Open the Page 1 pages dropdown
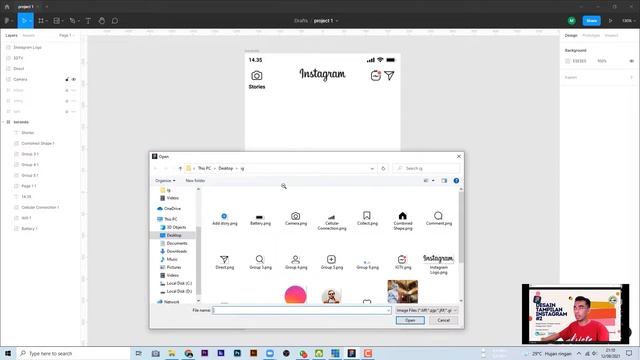 click(67, 36)
